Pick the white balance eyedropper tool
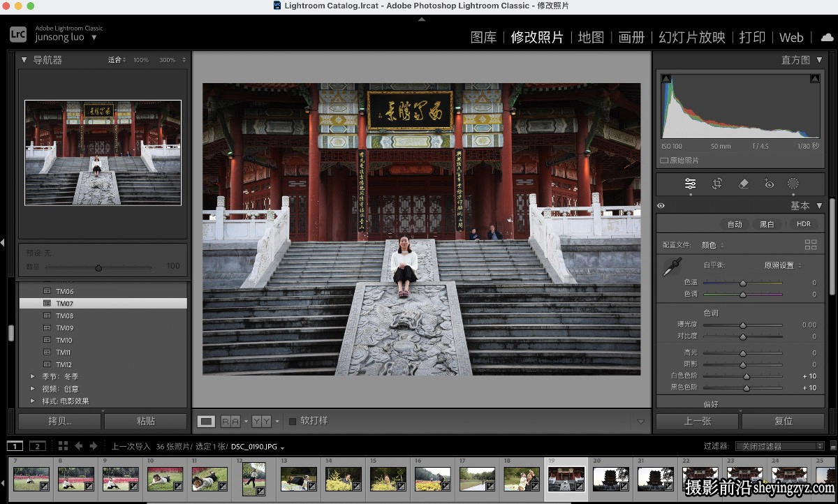The height and width of the screenshot is (504, 838). tap(672, 267)
